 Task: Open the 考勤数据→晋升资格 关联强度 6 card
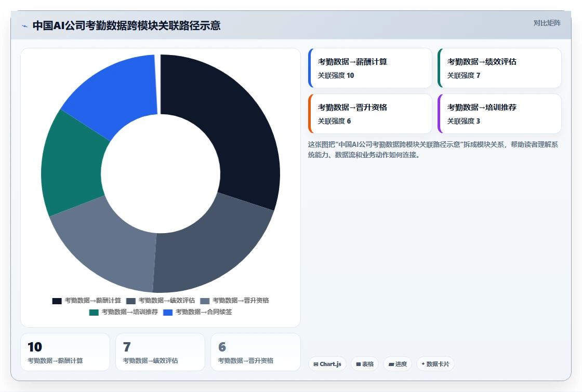pyautogui.click(x=370, y=114)
